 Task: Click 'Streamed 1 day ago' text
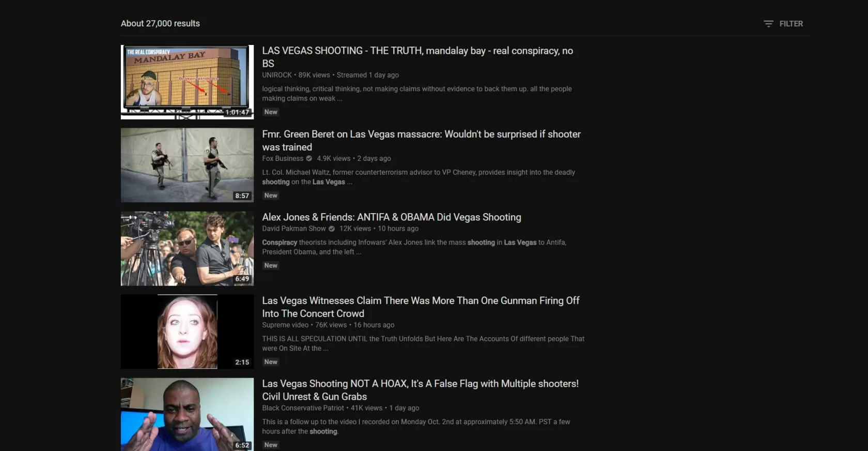(368, 75)
